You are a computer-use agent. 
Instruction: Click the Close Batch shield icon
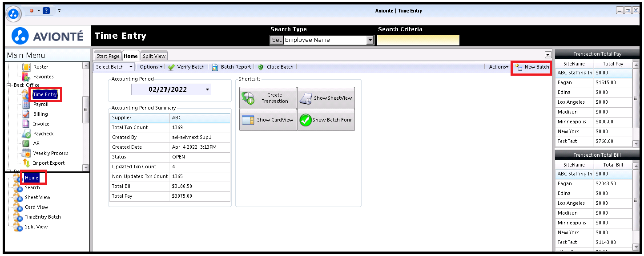261,67
